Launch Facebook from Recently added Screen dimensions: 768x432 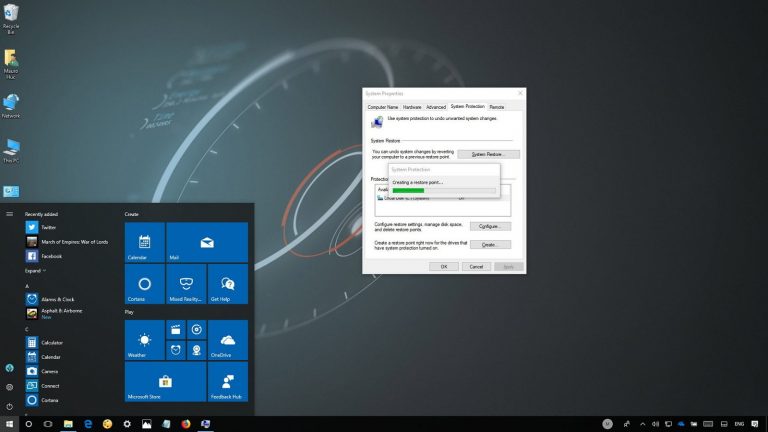(44, 256)
